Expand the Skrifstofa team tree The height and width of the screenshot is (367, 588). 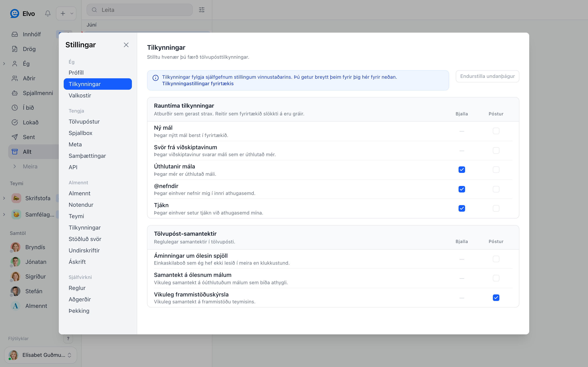tap(4, 198)
